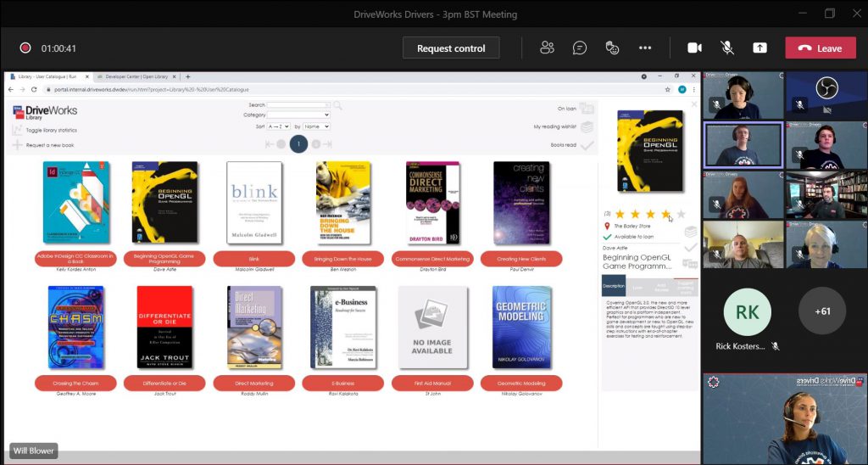Viewport: 868px width, 465px height.
Task: Mark book as read in details panel
Action: [x=690, y=247]
